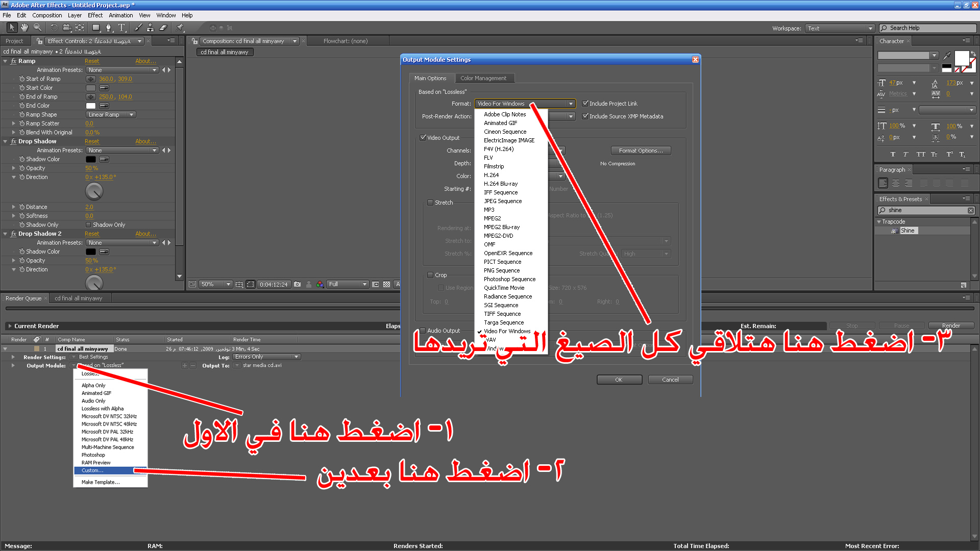Click the Render button in Render Queue
The width and height of the screenshot is (980, 551).
(x=951, y=325)
